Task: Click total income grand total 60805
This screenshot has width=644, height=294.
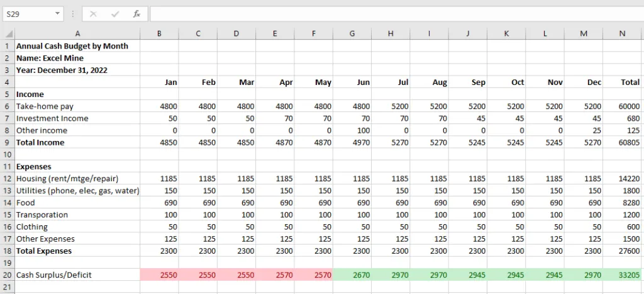Action: click(x=622, y=143)
